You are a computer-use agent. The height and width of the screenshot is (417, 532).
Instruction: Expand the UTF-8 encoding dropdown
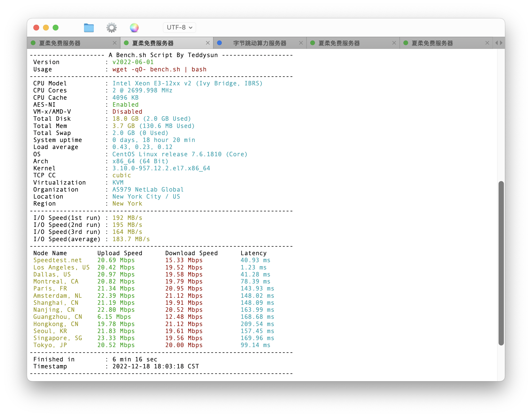(180, 27)
